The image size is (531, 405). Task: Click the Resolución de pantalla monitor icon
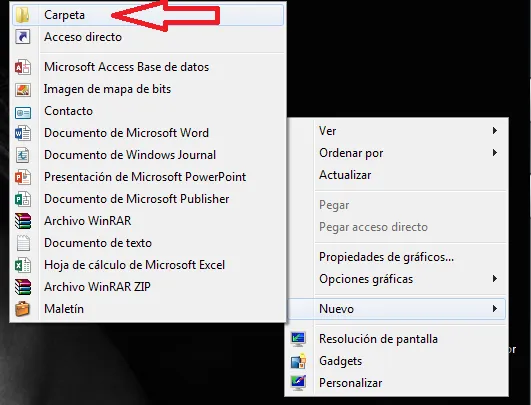click(x=298, y=339)
